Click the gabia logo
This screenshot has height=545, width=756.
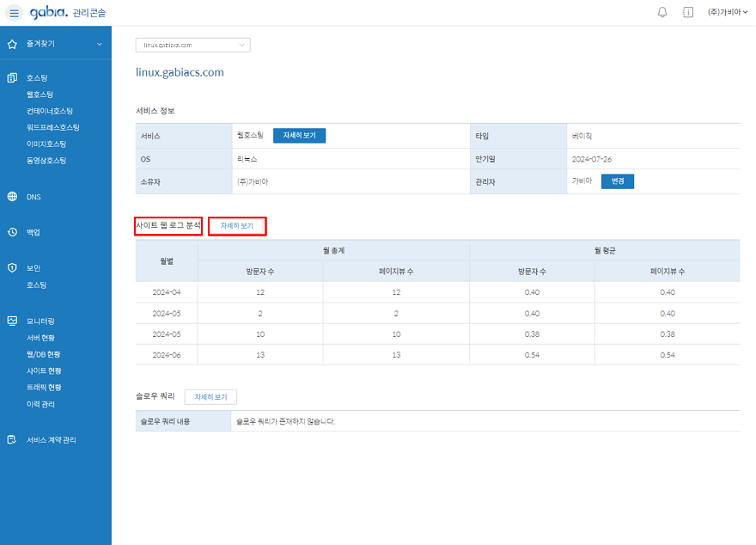[49, 12]
